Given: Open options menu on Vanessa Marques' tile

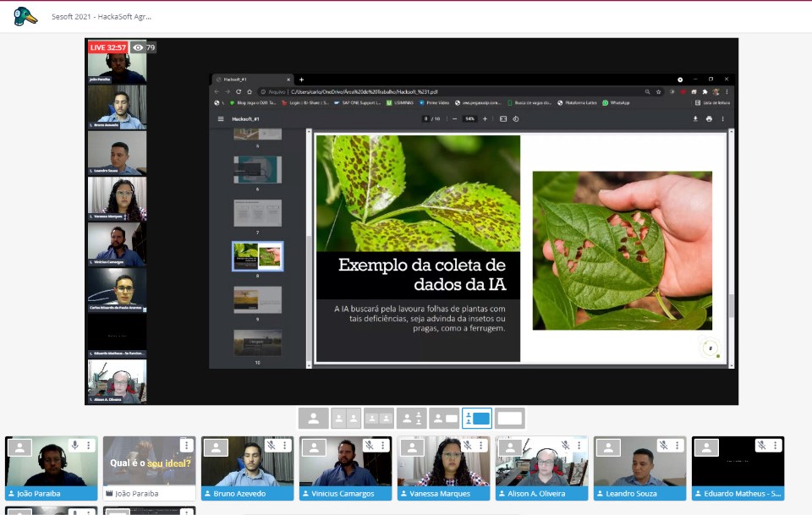Looking at the screenshot, I should 480,445.
